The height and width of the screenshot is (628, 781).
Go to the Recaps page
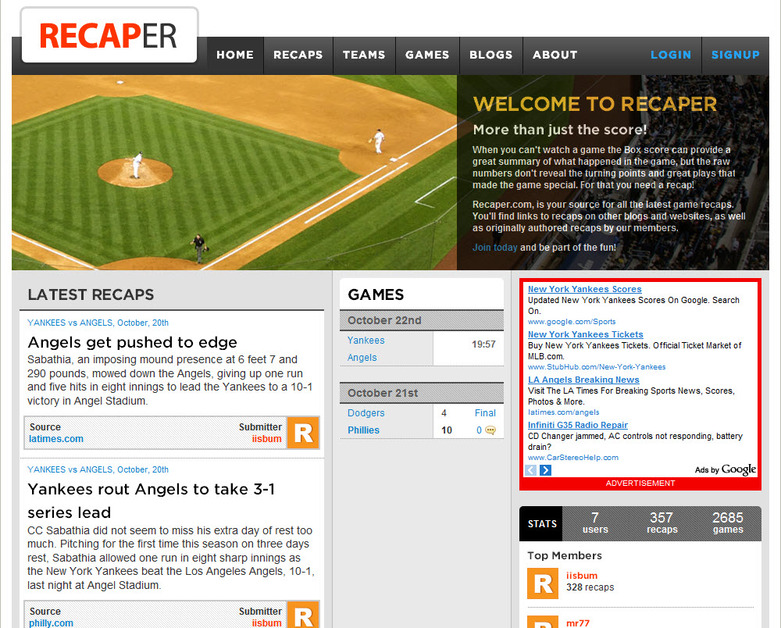point(298,55)
